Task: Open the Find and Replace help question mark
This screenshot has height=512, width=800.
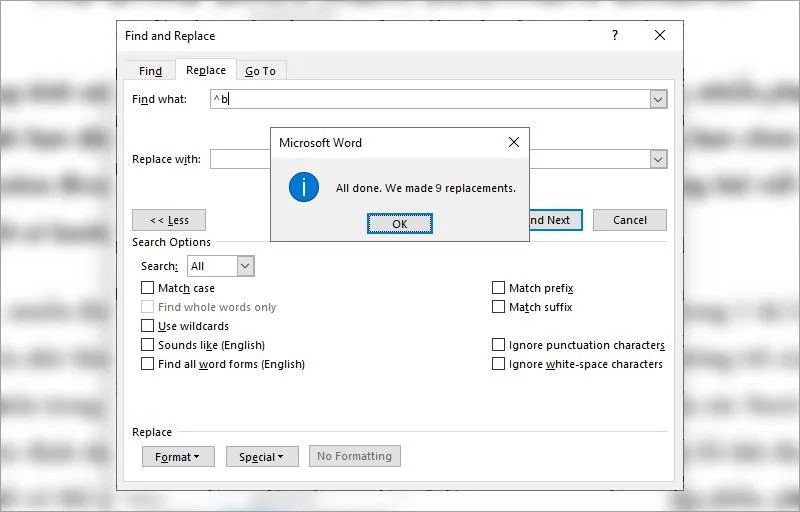Action: tap(615, 35)
